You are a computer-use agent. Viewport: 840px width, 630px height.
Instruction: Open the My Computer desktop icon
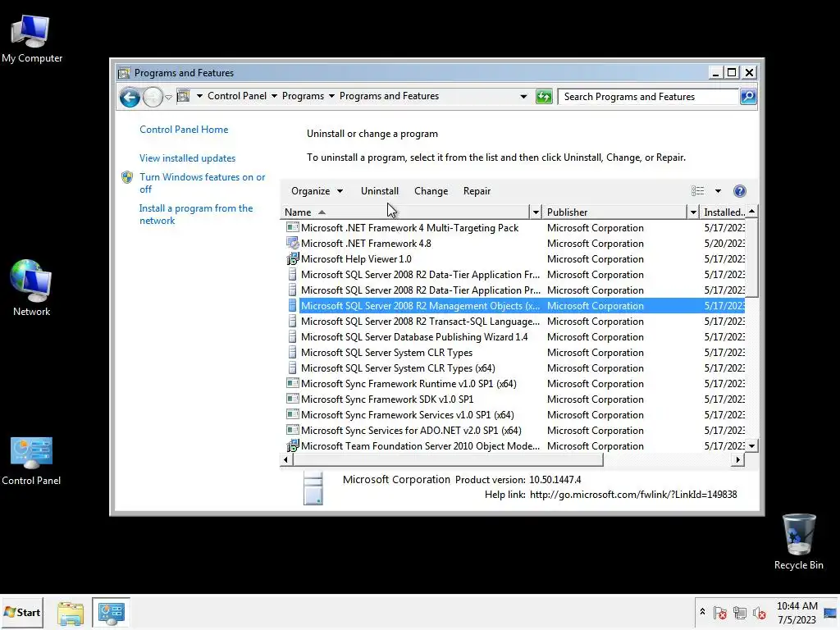click(x=31, y=39)
